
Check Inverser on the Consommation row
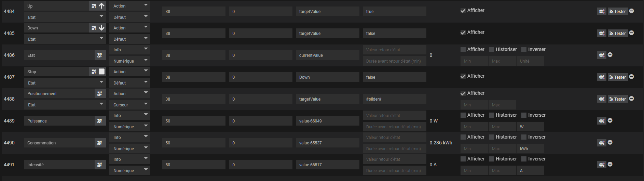(524, 137)
